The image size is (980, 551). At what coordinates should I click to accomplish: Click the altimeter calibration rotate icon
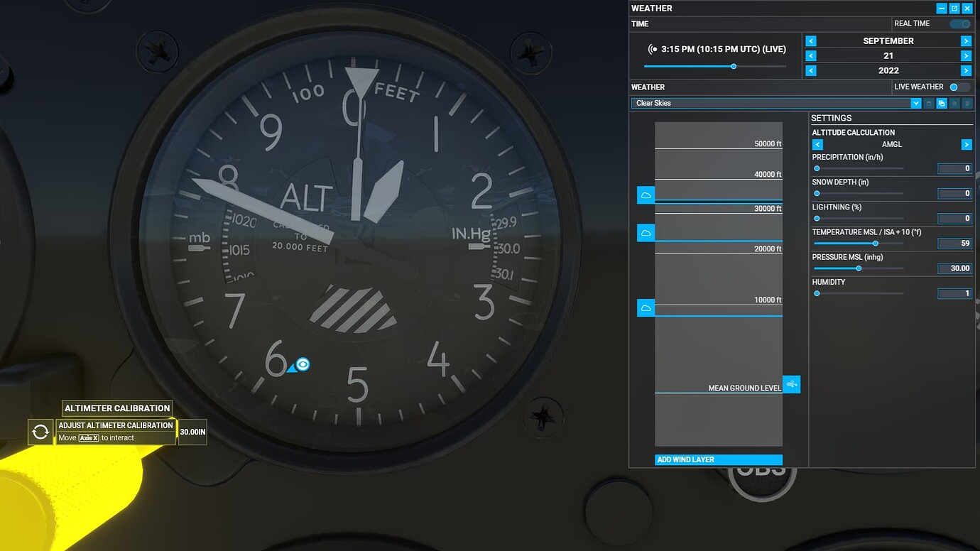40,432
